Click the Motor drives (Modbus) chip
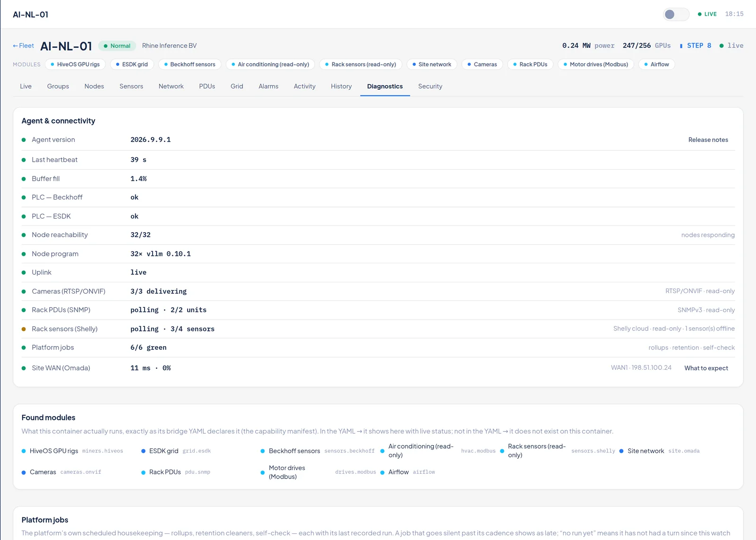756x540 pixels. tap(596, 64)
